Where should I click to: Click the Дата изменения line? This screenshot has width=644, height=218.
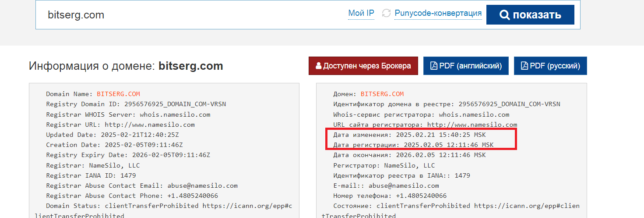(409, 135)
